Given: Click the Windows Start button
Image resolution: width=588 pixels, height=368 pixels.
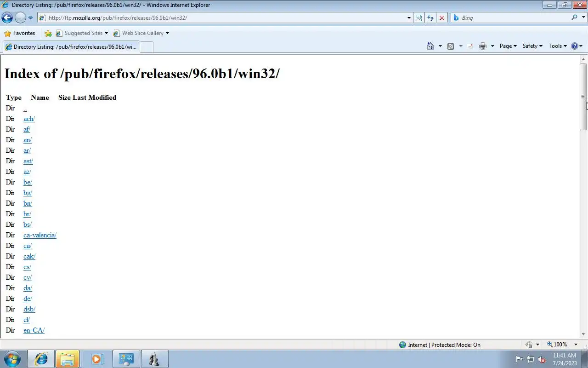Looking at the screenshot, I should point(12,359).
